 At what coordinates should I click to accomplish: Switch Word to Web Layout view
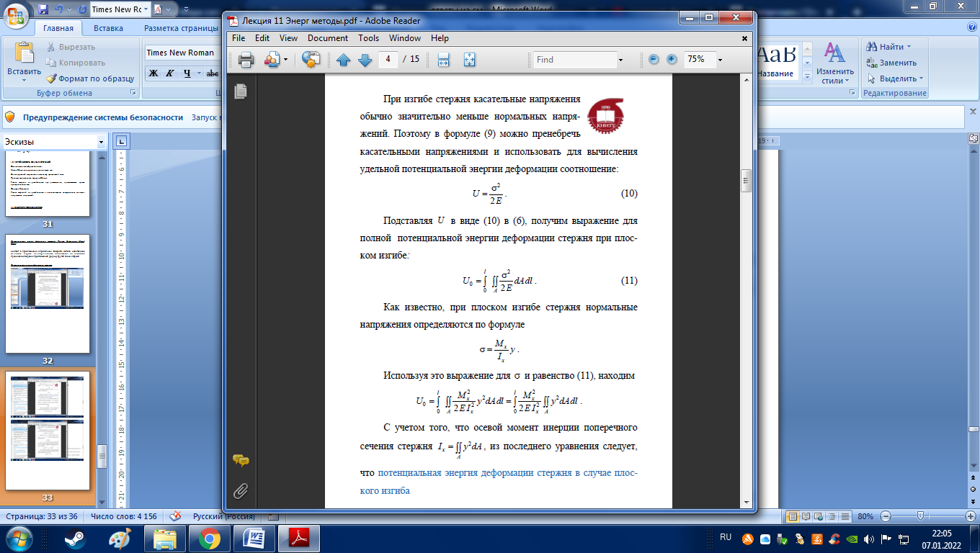pos(819,516)
